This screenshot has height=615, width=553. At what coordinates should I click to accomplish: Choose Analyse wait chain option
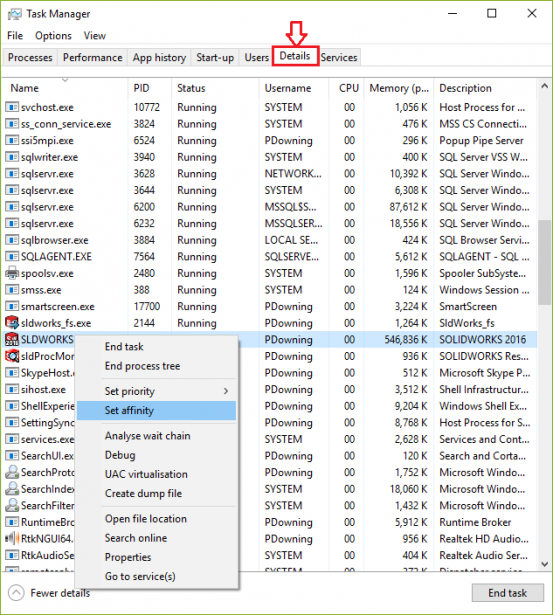pos(157,436)
